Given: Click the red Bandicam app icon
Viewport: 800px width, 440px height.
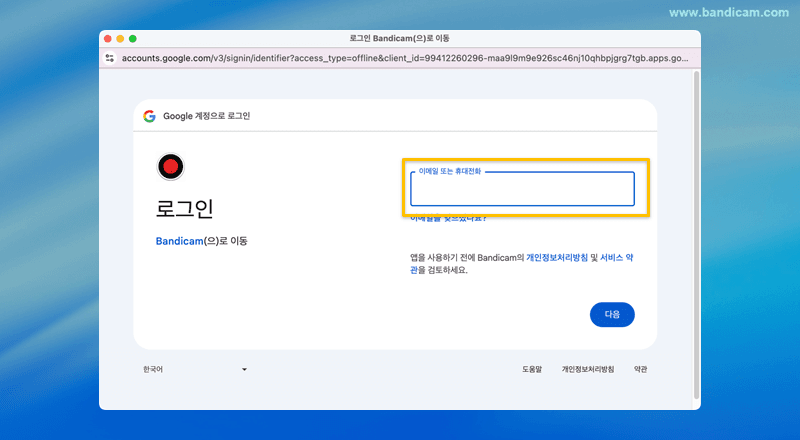Looking at the screenshot, I should click(x=170, y=166).
